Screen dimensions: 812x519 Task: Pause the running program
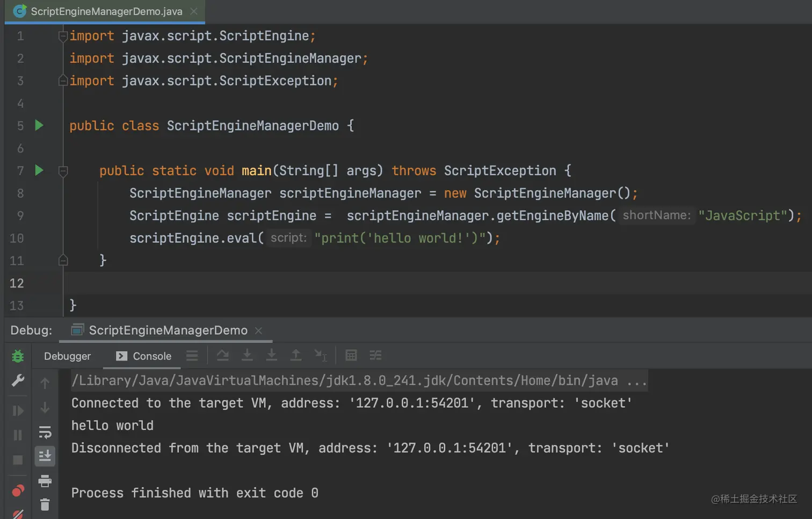click(18, 434)
